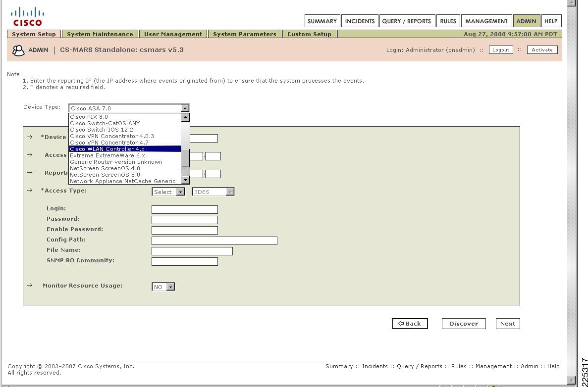Image resolution: width=588 pixels, height=387 pixels.
Task: Click the footer Incidents link
Action: click(x=374, y=366)
